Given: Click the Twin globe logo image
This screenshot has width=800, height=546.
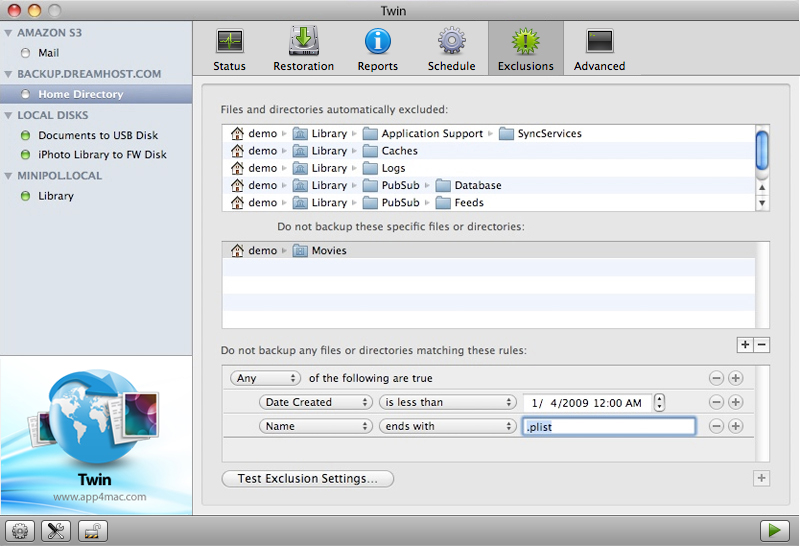Looking at the screenshot, I should pos(94,416).
